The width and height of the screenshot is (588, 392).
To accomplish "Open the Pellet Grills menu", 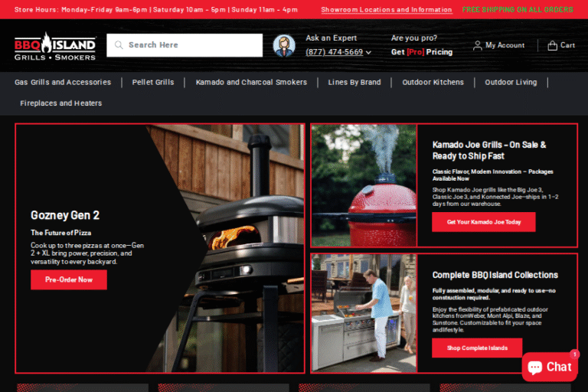I will point(153,82).
